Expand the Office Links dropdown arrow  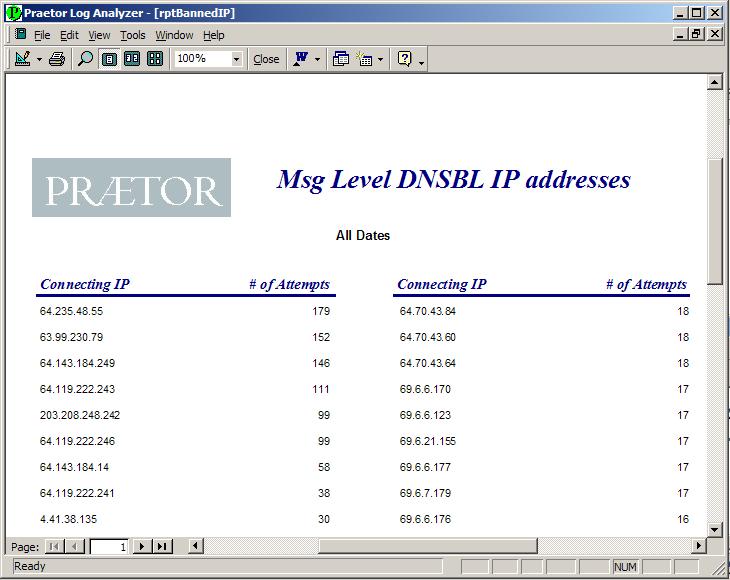(x=318, y=60)
